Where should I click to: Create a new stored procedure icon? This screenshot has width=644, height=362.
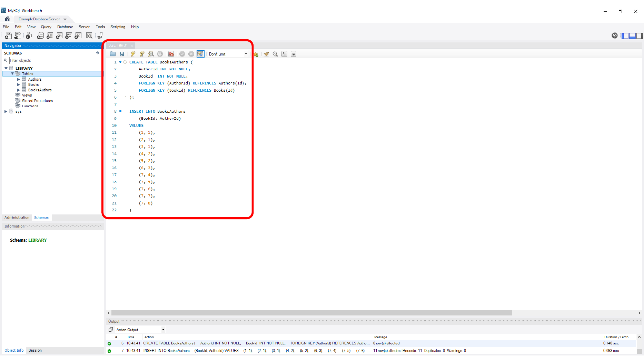tap(69, 36)
